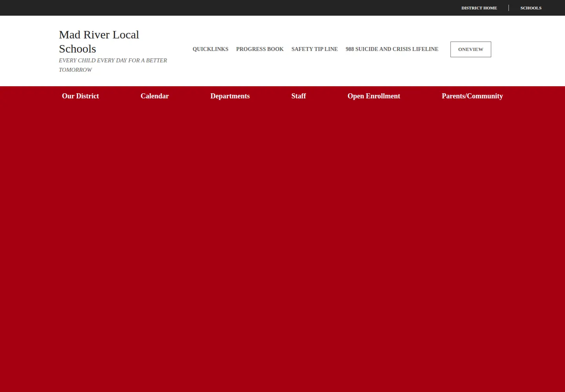Click the tagline "EVERY CHILD EVERY DAY FOR A BETTER TOMORROW"
The width and height of the screenshot is (565, 392).
point(113,65)
